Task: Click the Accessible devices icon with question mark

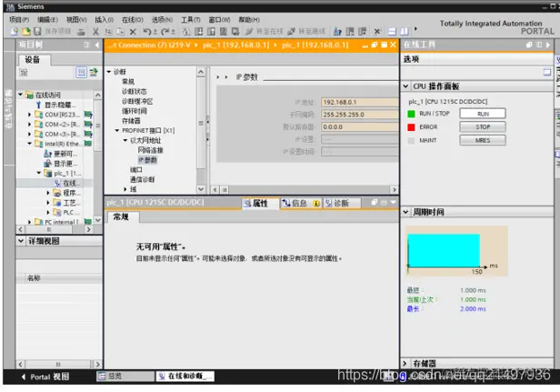Action: coord(337,32)
